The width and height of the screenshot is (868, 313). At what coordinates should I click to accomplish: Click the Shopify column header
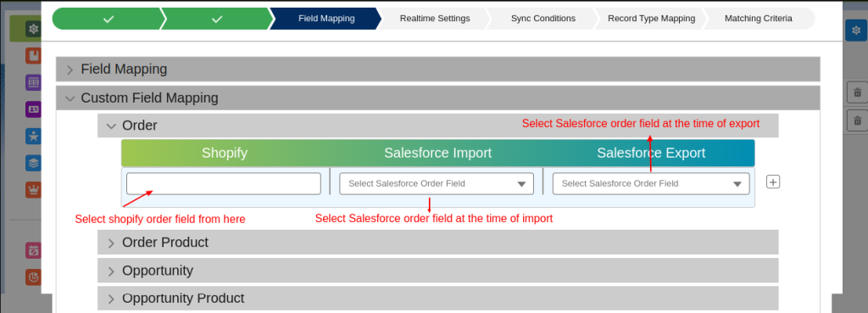[x=224, y=153]
